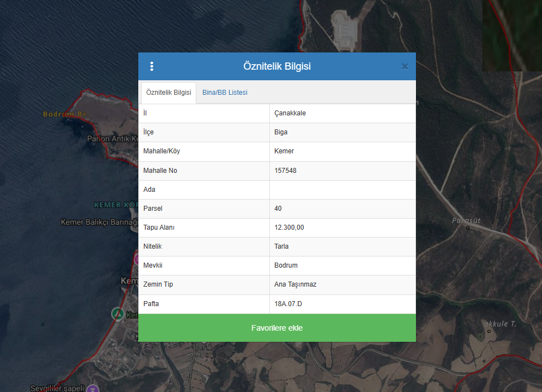The height and width of the screenshot is (392, 542).
Task: Switch to the Bina/BB Listesi tab
Action: click(225, 93)
